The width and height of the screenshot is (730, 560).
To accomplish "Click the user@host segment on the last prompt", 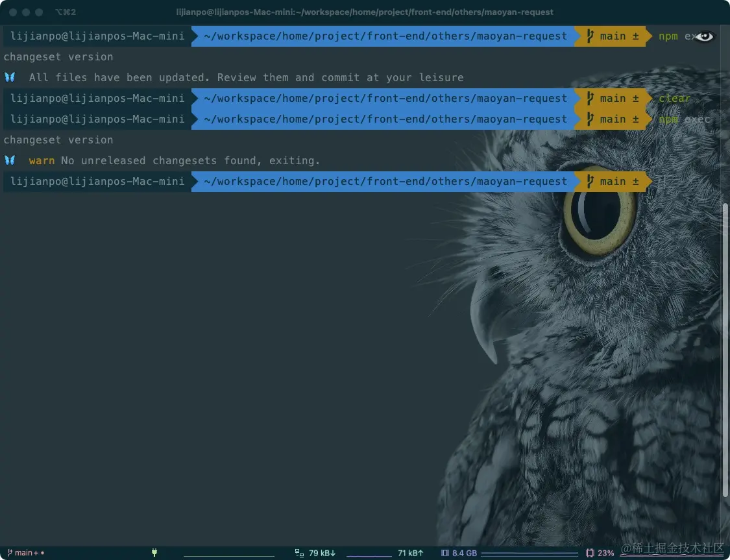I will pyautogui.click(x=97, y=181).
